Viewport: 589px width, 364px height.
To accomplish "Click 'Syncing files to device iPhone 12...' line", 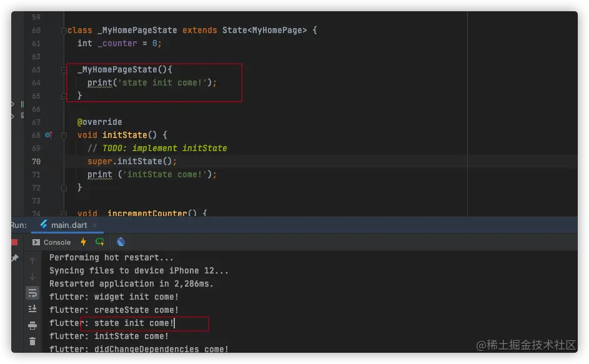I will pyautogui.click(x=139, y=271).
